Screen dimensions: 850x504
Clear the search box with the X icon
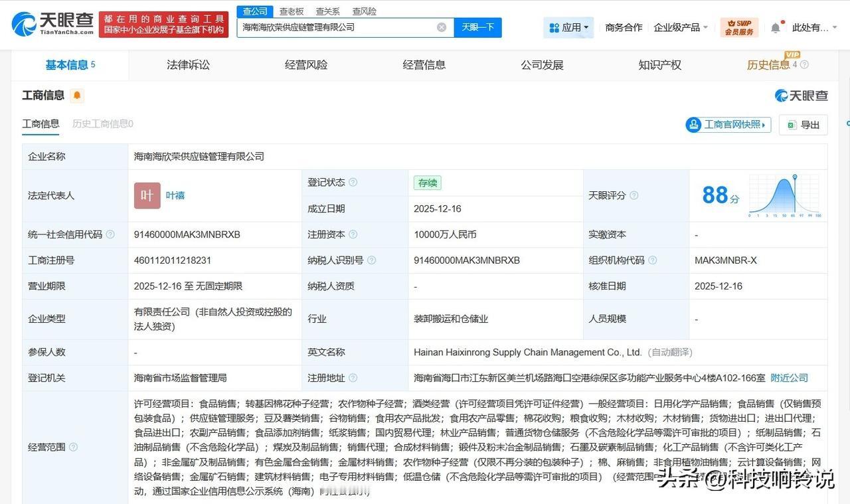[x=441, y=27]
